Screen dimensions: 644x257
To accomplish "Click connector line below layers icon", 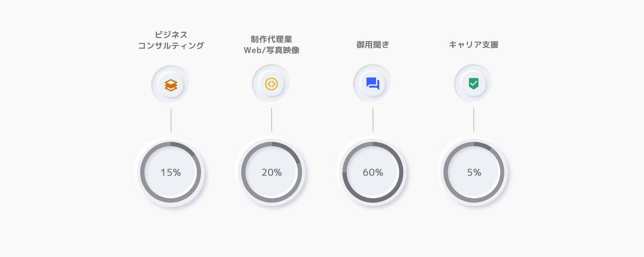I will pyautogui.click(x=171, y=121).
